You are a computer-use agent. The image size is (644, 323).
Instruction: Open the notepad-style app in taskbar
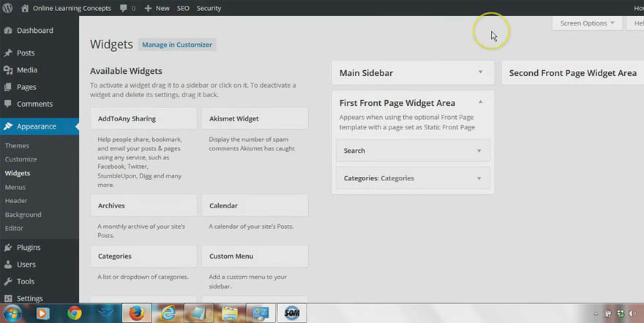click(x=199, y=313)
